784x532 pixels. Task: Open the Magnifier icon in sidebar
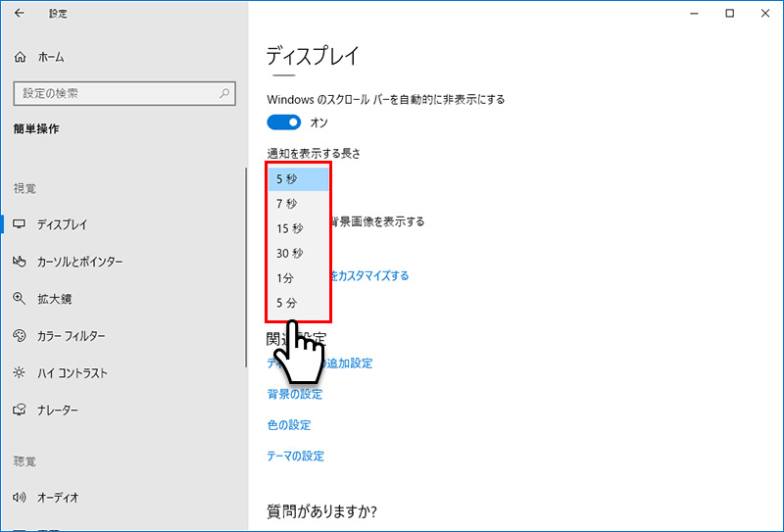point(20,299)
